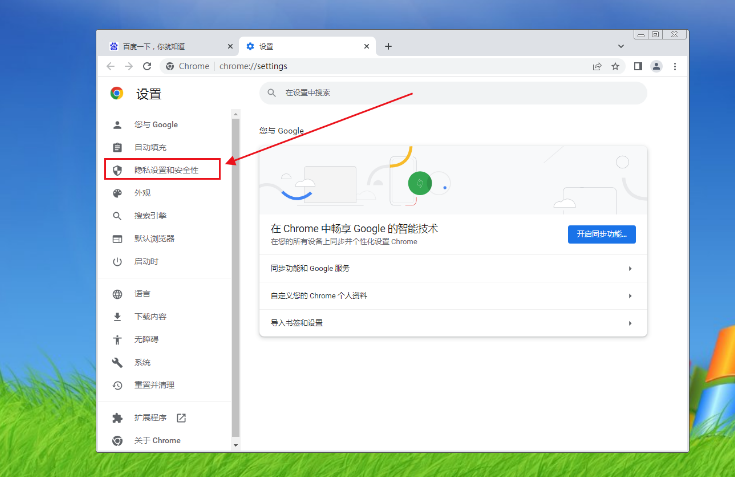Click the browser window icon for 默认浏览器
The width and height of the screenshot is (735, 477).
coord(117,239)
